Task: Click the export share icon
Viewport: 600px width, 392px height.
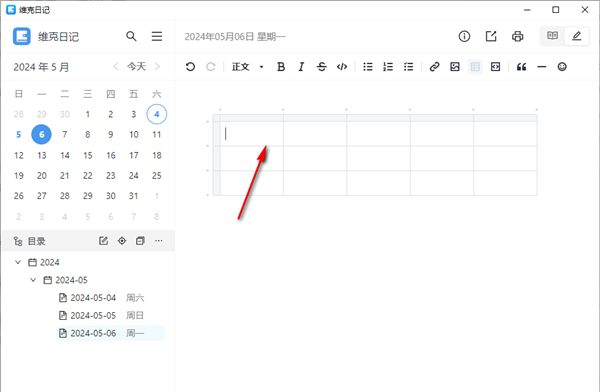Action: [491, 36]
